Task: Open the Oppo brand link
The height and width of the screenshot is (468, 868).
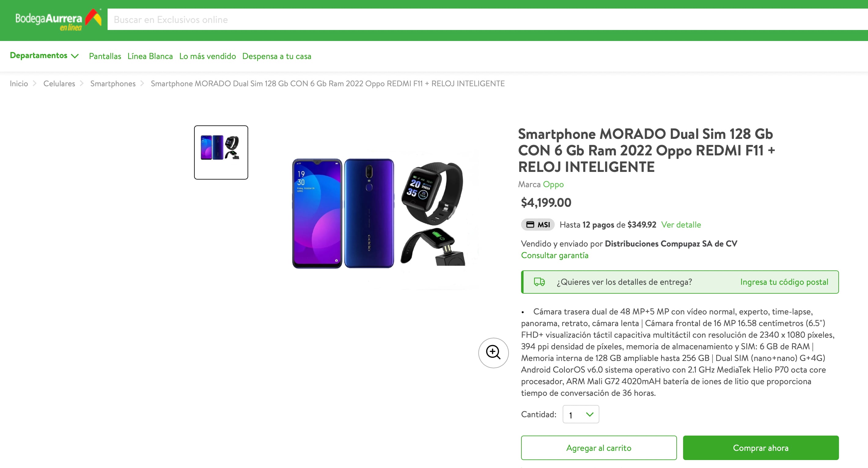Action: pyautogui.click(x=553, y=184)
